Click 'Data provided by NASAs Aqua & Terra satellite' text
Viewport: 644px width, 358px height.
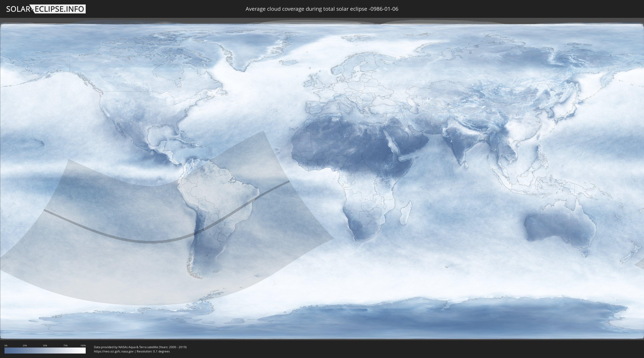point(126,347)
